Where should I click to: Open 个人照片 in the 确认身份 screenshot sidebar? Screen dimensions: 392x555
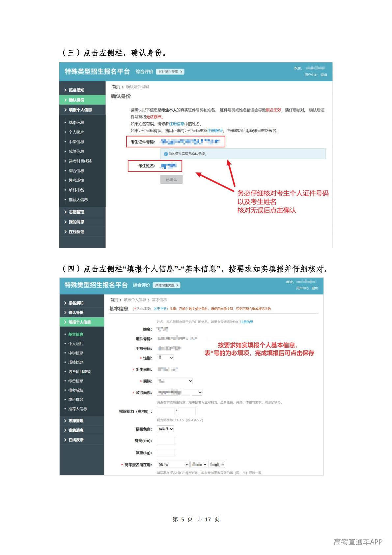pyautogui.click(x=76, y=132)
